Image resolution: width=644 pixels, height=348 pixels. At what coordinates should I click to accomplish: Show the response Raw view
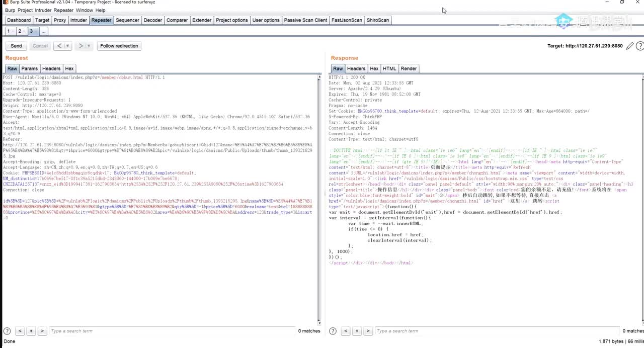click(x=338, y=68)
